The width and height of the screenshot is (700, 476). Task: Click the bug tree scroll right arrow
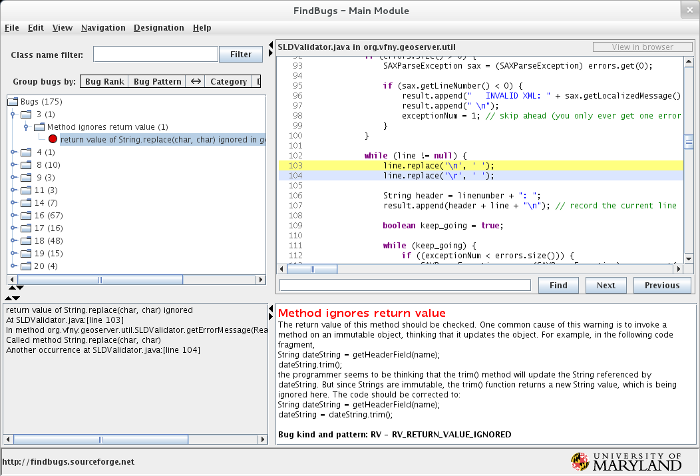click(260, 280)
